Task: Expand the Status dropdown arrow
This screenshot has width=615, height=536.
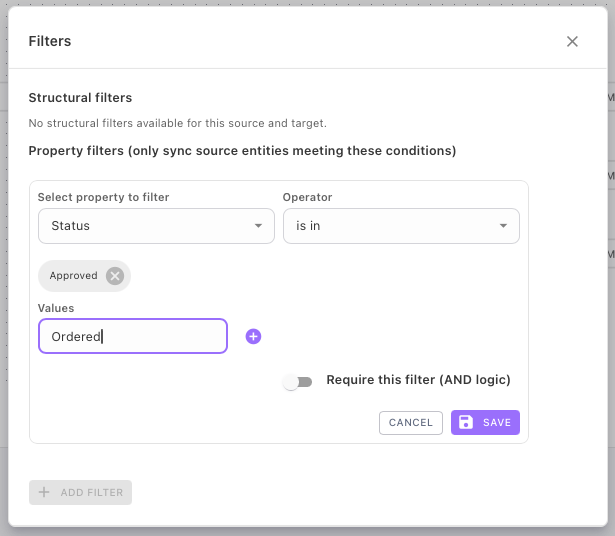Action: pos(258,226)
